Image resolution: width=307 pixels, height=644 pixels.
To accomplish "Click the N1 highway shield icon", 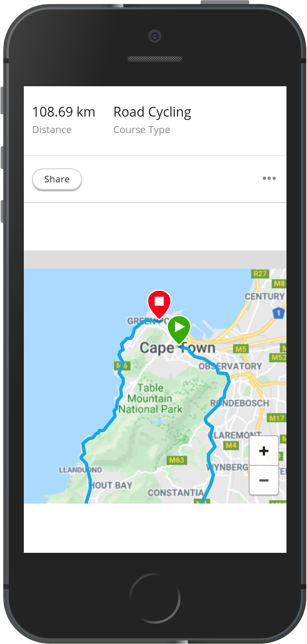I will (x=279, y=313).
